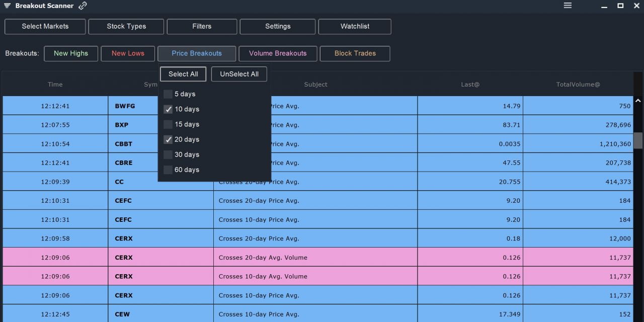644x322 pixels.
Task: Switch to New Highs breakouts
Action: pyautogui.click(x=71, y=53)
